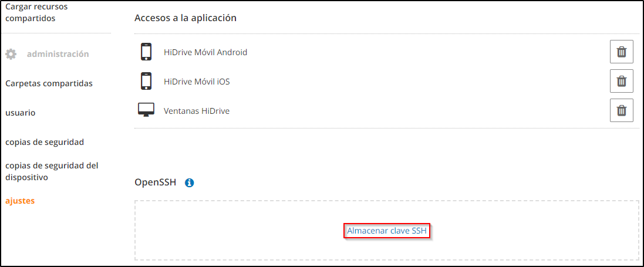This screenshot has height=267, width=644.
Task: Click the monitor icon for Ventanas HiDrive
Action: pyautogui.click(x=146, y=110)
